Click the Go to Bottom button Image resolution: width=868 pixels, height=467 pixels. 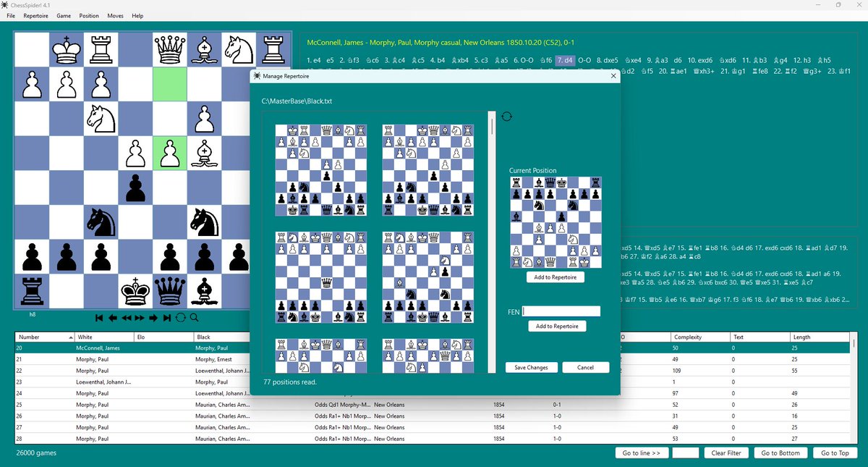coord(779,453)
